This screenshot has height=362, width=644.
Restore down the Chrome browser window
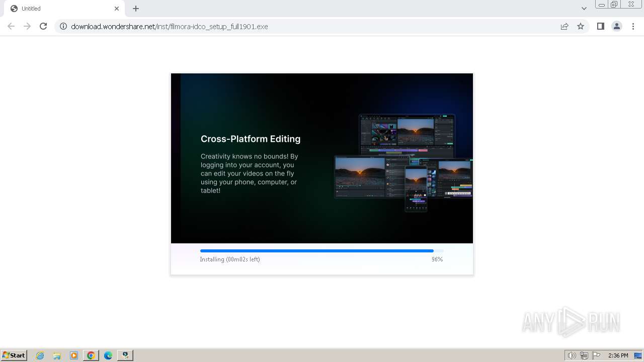click(614, 5)
